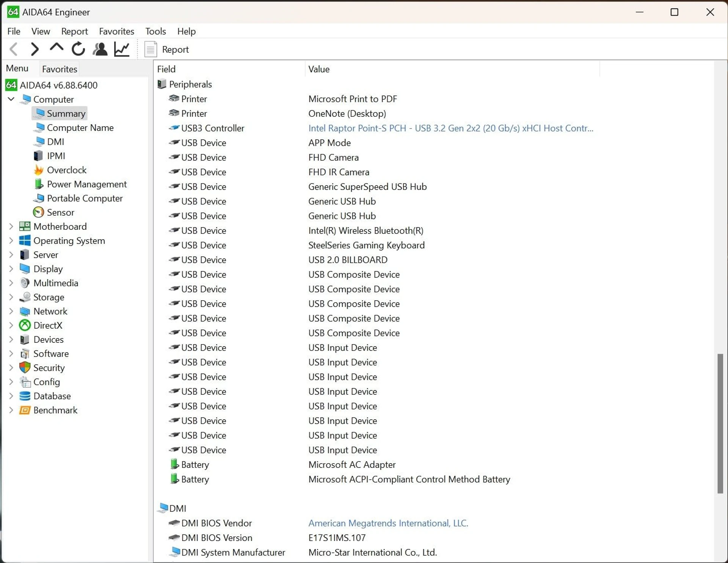Click the Security shield icon
Viewport: 728px width, 563px height.
25,367
